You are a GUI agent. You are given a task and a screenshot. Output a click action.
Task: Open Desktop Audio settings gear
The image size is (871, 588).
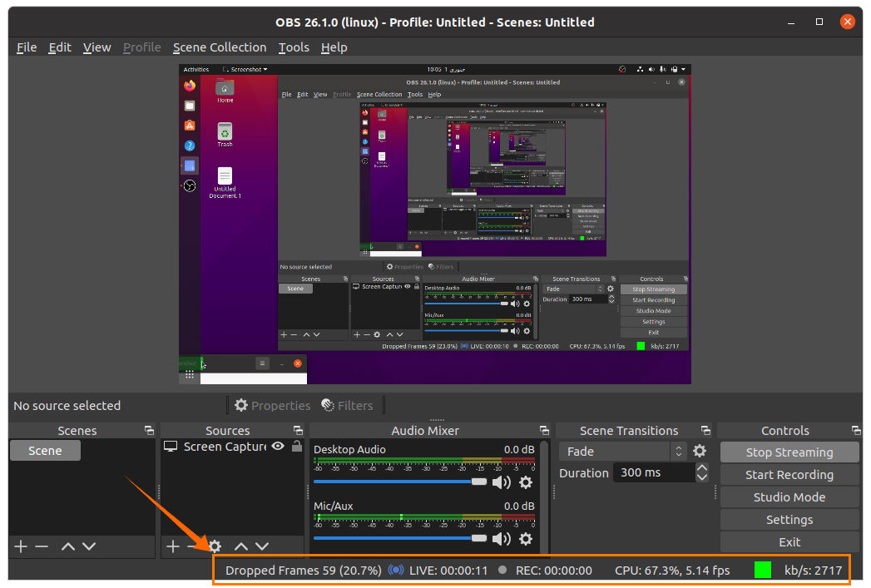tap(526, 482)
